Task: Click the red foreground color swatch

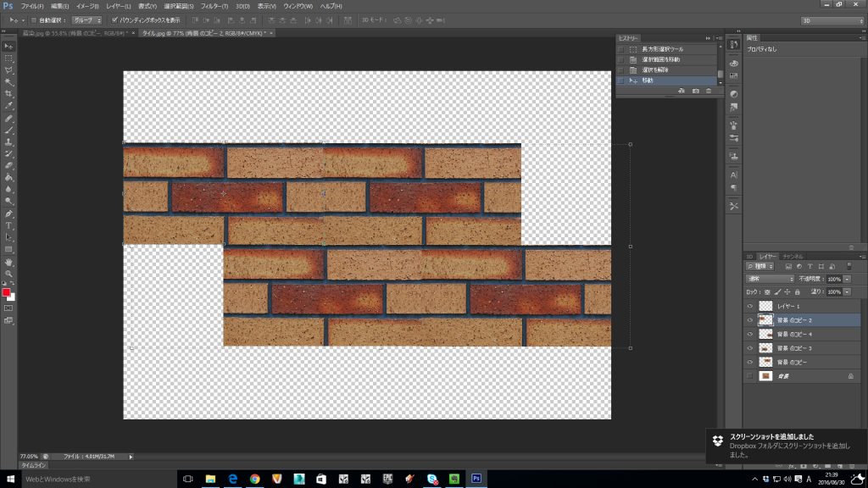Action: [x=6, y=292]
